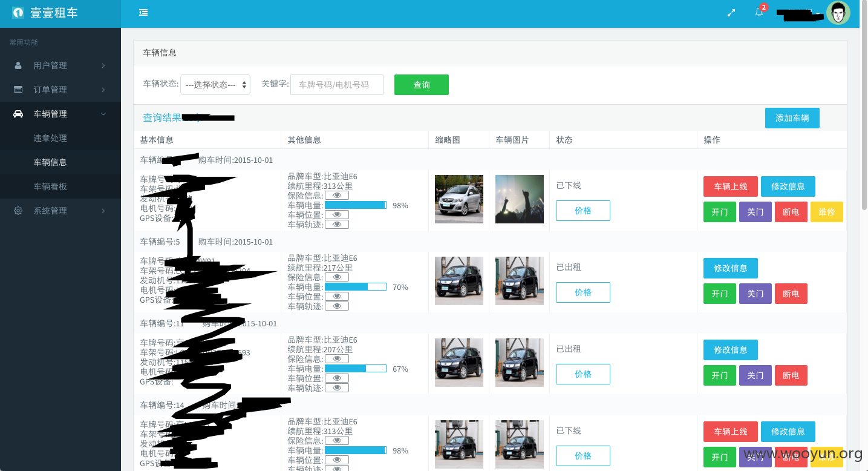Open the 缩略图 thumbnail for vehicle 编号 5

(459, 281)
